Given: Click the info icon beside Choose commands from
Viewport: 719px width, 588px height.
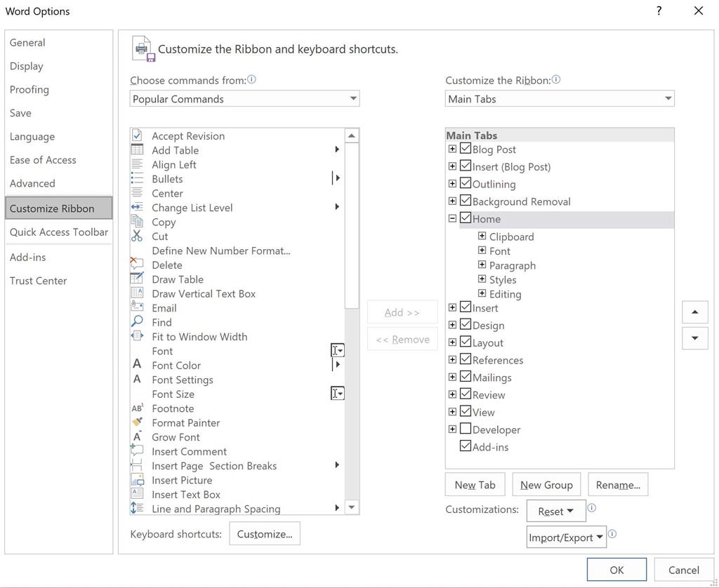Looking at the screenshot, I should (252, 80).
